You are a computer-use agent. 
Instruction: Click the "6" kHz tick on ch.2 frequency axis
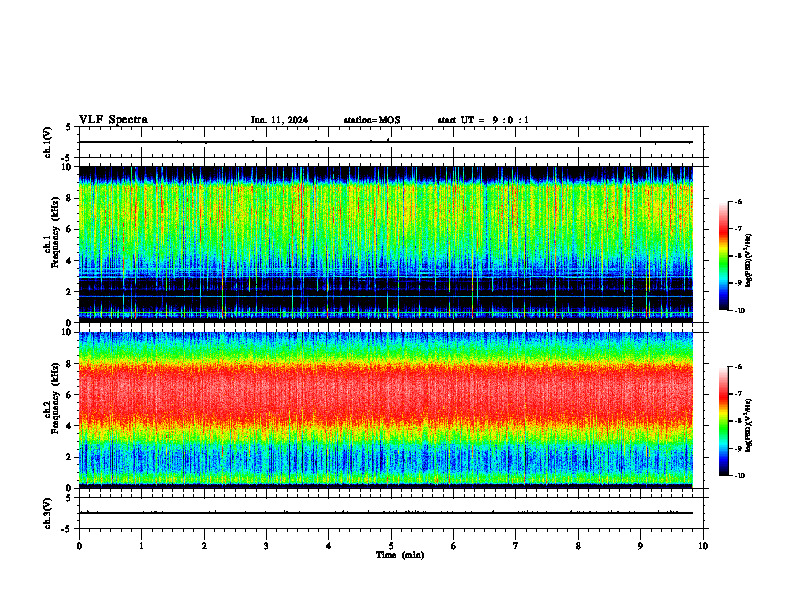click(70, 395)
